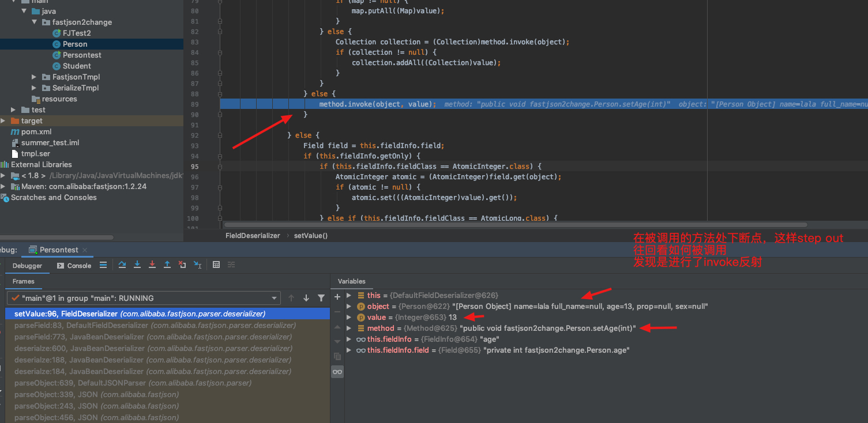Click the Step Into debugger icon
Image resolution: width=868 pixels, height=423 pixels.
click(137, 265)
